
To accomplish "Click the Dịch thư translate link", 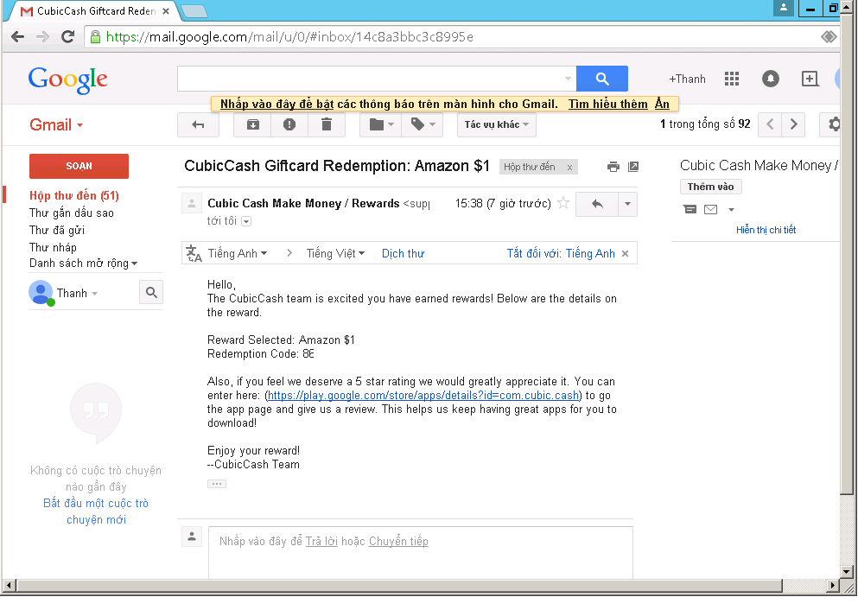I will click(x=403, y=253).
